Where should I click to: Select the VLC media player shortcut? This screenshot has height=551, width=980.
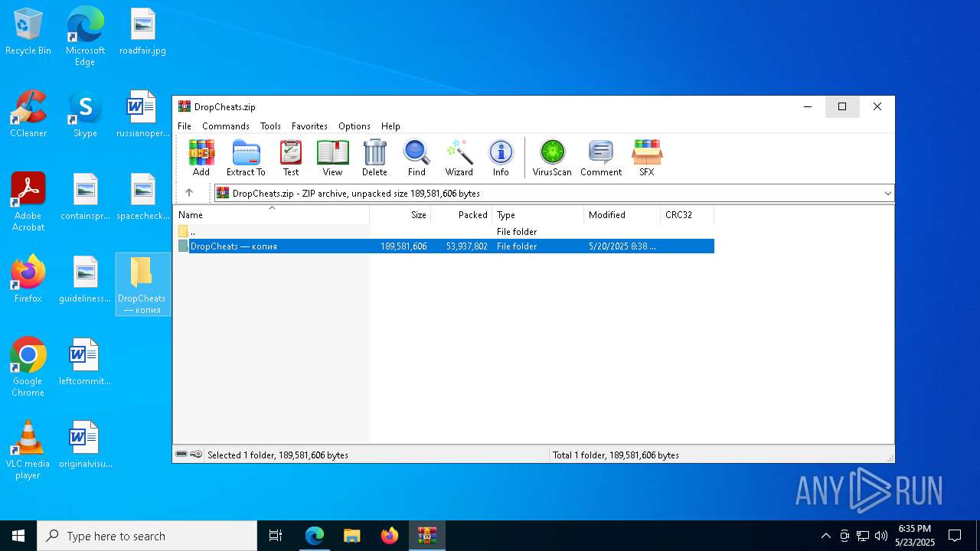[28, 449]
